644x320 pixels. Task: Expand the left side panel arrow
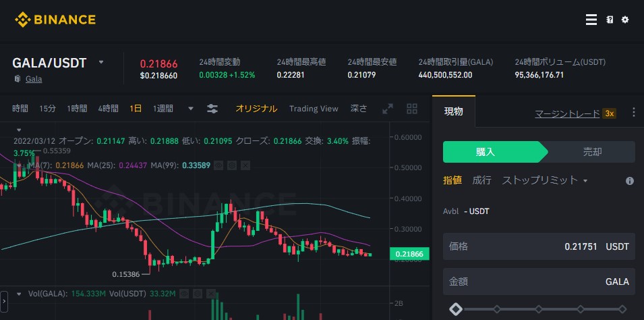click(4, 302)
